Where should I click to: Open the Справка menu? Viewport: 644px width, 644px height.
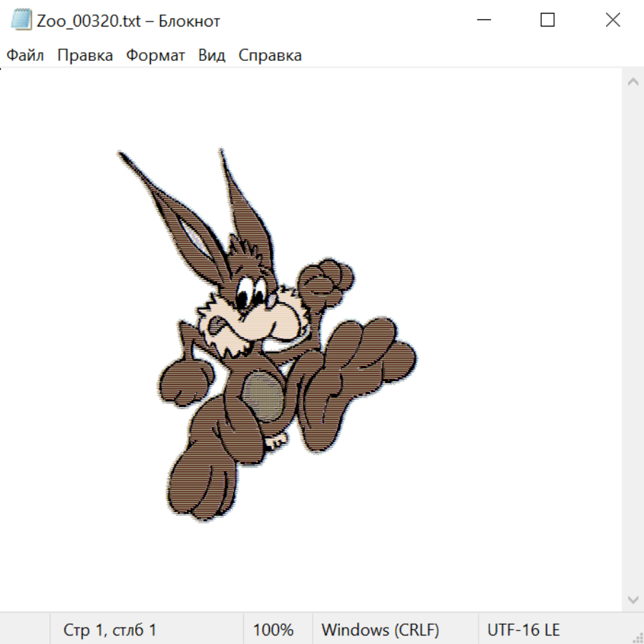click(270, 56)
